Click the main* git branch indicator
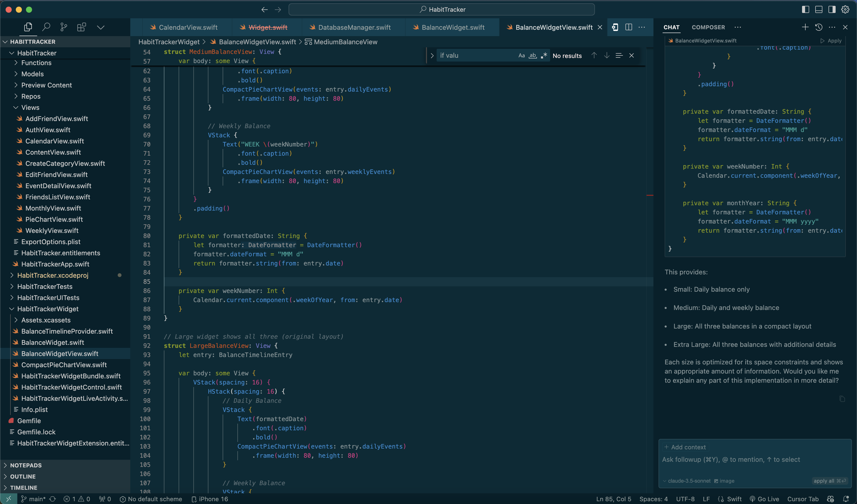This screenshot has height=504, width=857. 33,499
